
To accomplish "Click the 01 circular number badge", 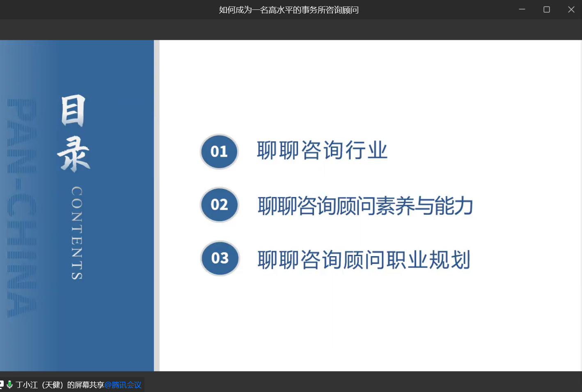I will click(x=219, y=151).
